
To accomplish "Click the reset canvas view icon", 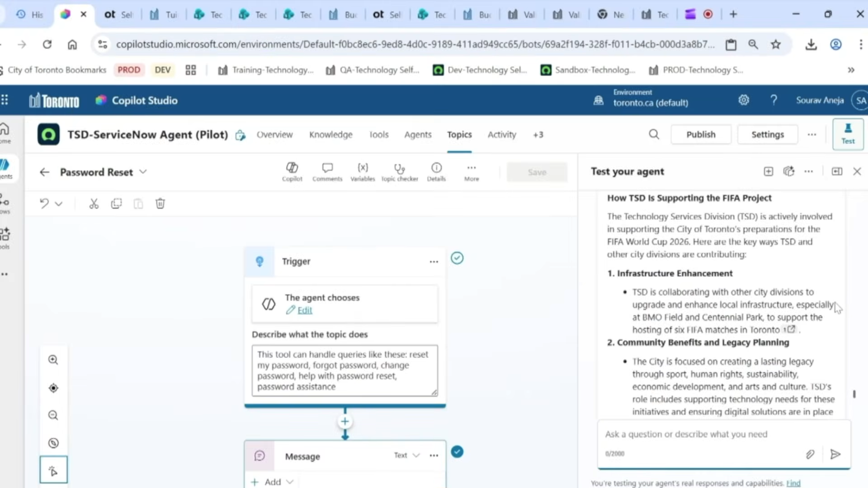I will pos(53,443).
